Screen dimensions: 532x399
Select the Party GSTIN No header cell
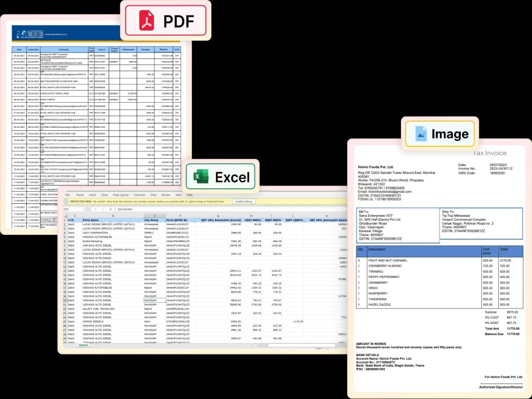click(x=180, y=220)
